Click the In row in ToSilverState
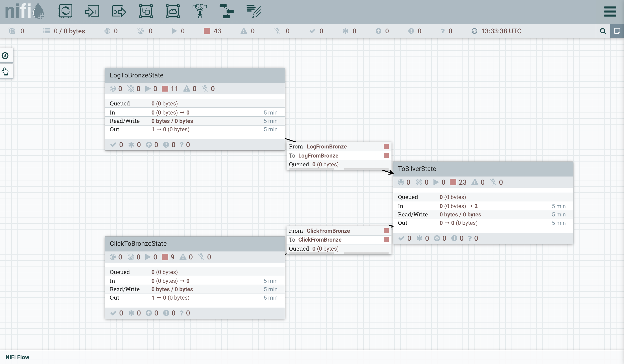Screen dimensions: 624x364 [x=483, y=206]
